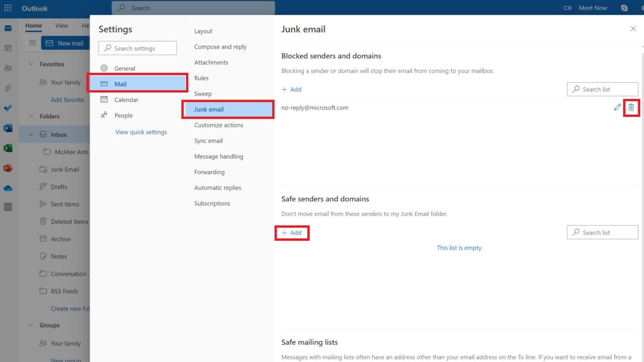Screen dimensions: 644x362
Task: Close the Junk email settings panel
Action: [x=633, y=28]
